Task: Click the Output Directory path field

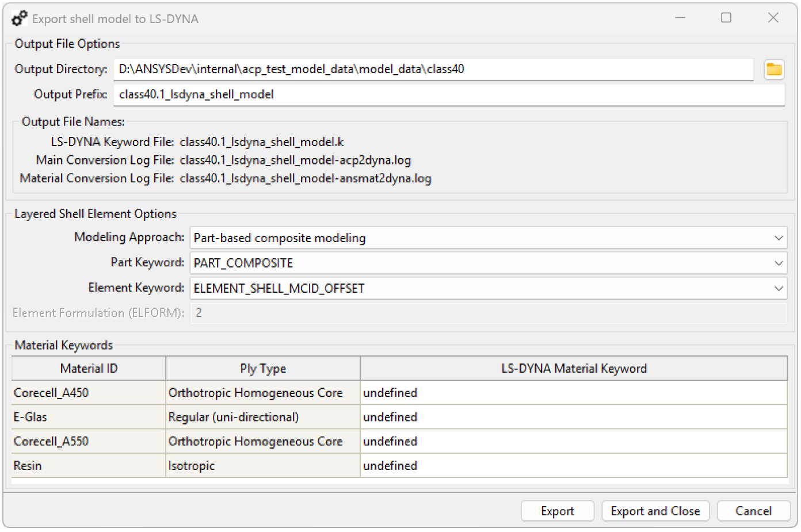Action: (x=403, y=69)
